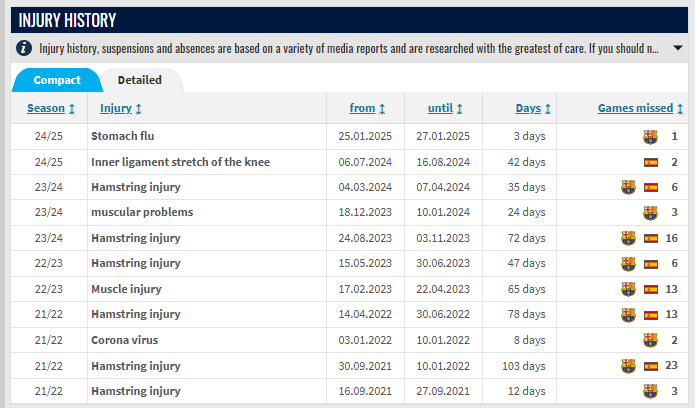Click the INJURY HISTORY header title

coord(67,20)
